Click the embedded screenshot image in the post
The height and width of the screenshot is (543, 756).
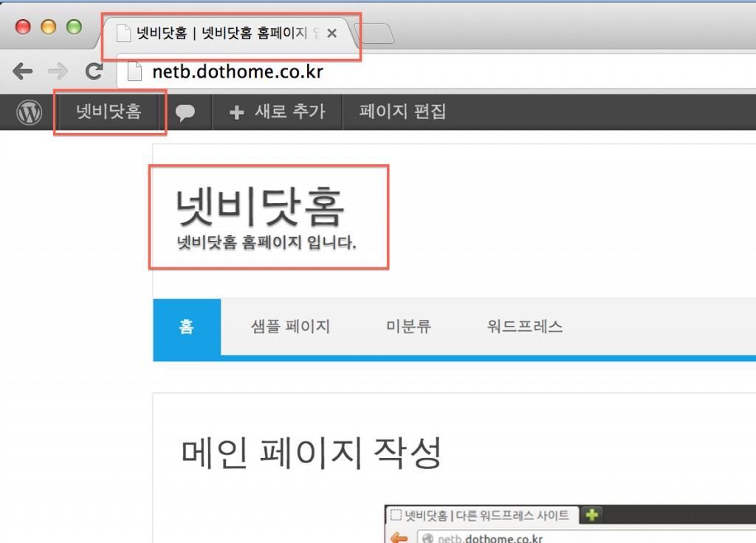[568, 525]
